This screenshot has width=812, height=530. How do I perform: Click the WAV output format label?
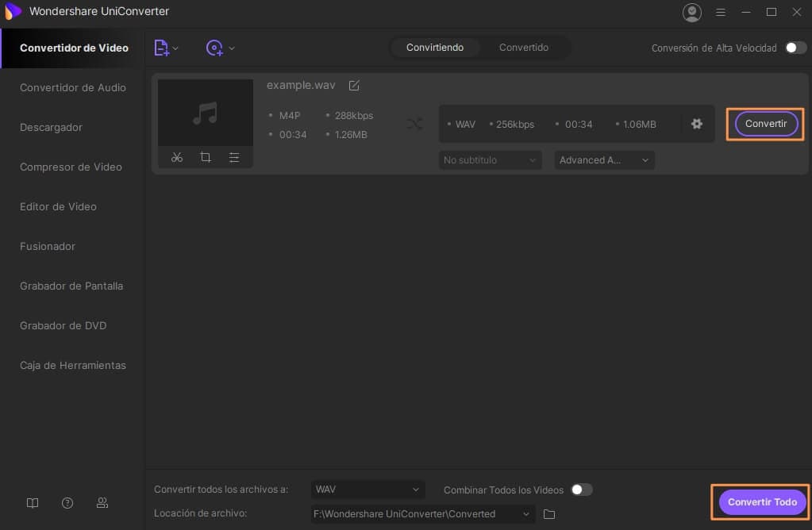[465, 125]
